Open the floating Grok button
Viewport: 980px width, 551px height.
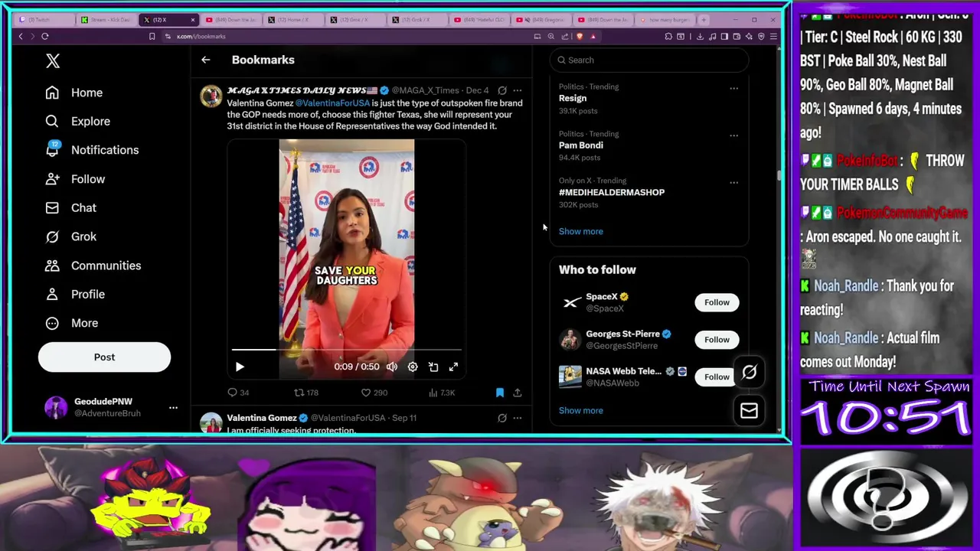[x=749, y=373]
